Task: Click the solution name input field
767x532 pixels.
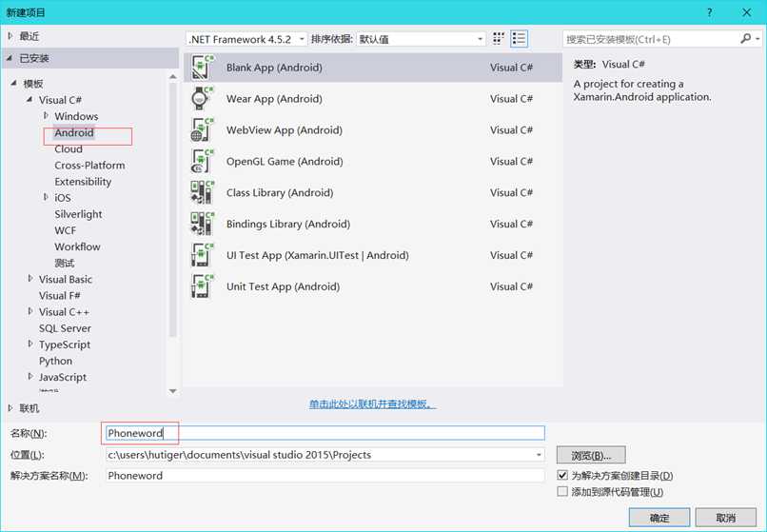Action: coord(324,475)
